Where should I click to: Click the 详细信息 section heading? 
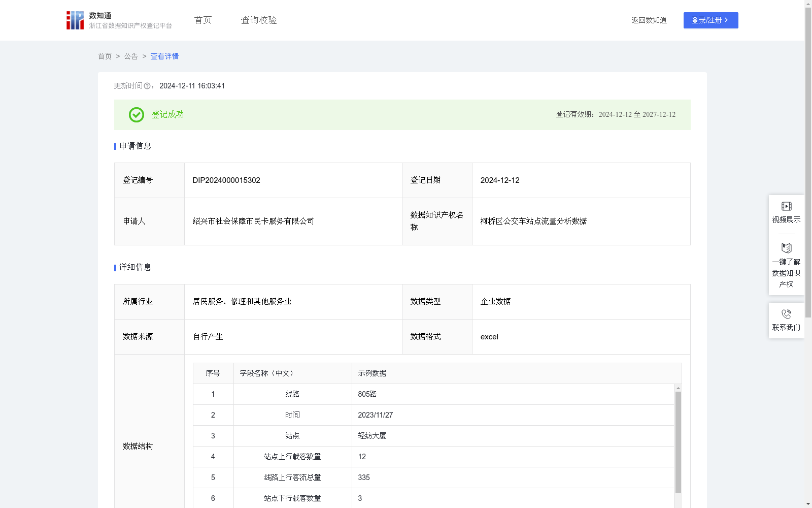136,268
